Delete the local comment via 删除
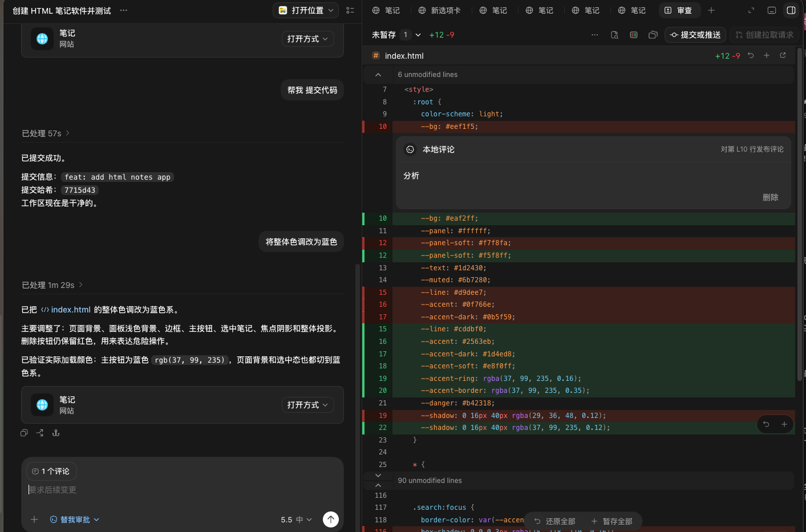806x532 pixels. (x=771, y=197)
